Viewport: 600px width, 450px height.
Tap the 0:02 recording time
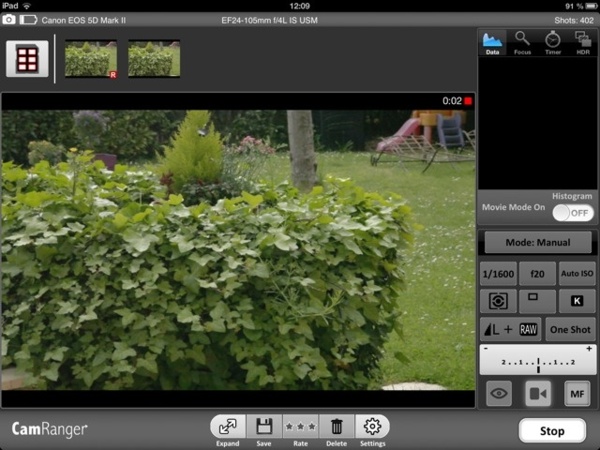click(452, 101)
